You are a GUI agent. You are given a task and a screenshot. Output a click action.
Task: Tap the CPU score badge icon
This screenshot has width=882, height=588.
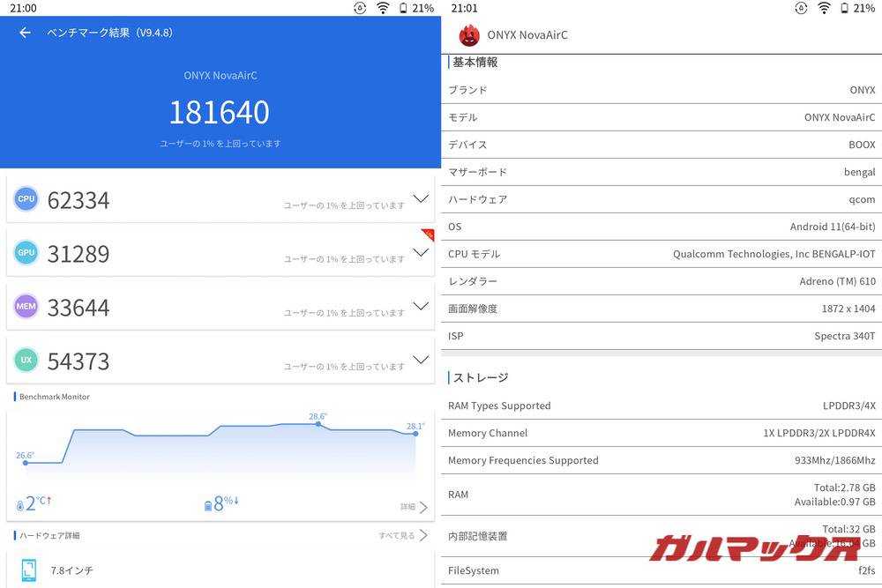click(26, 199)
